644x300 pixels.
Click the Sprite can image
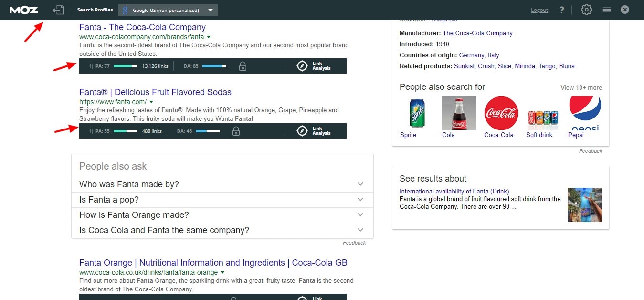417,113
